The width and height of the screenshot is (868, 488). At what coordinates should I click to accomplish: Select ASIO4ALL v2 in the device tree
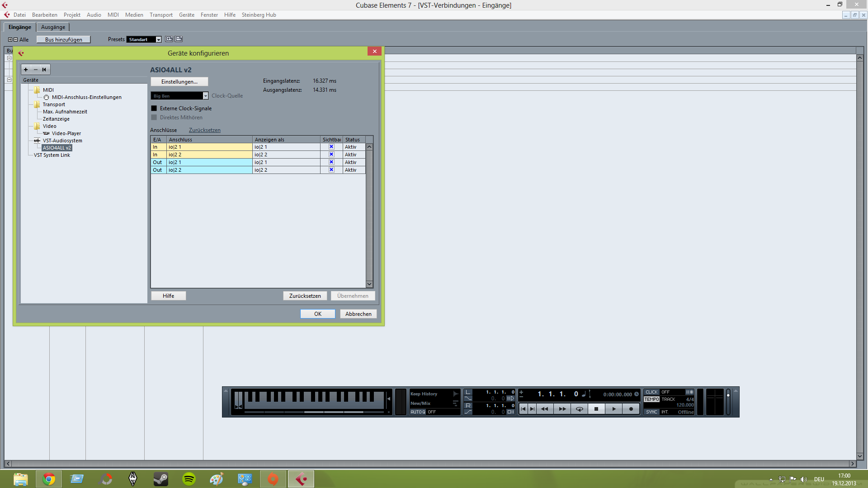coord(57,148)
